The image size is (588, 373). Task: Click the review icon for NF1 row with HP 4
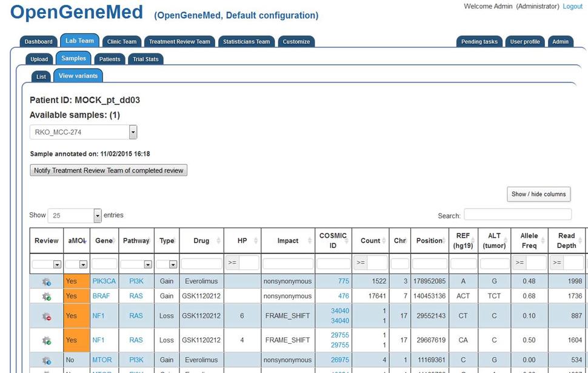tap(46, 340)
